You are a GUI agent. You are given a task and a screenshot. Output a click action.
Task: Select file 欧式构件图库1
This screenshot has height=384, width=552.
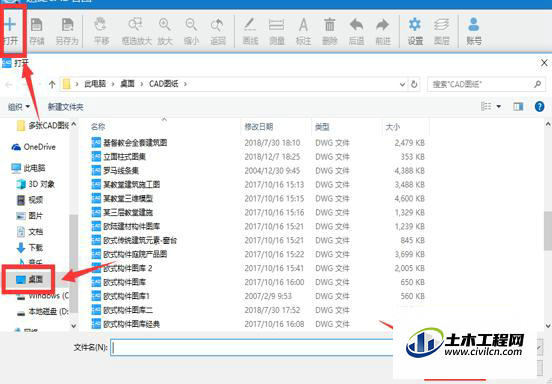(x=120, y=296)
